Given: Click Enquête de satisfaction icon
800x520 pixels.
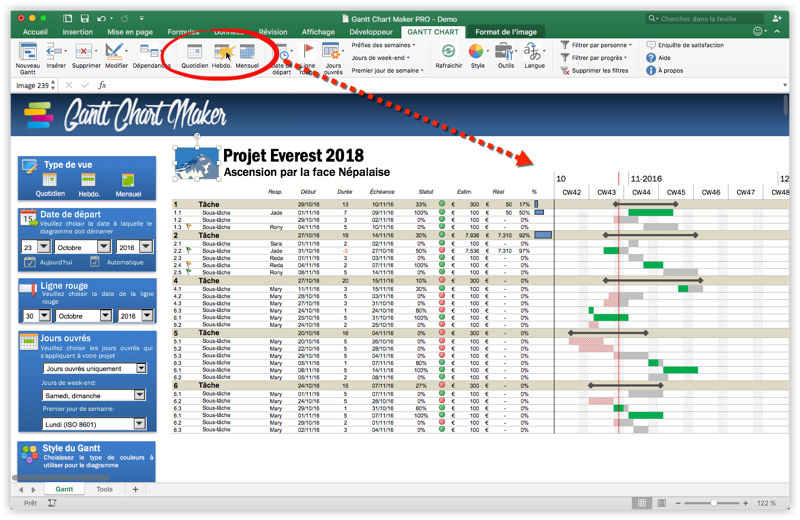Looking at the screenshot, I should [651, 45].
